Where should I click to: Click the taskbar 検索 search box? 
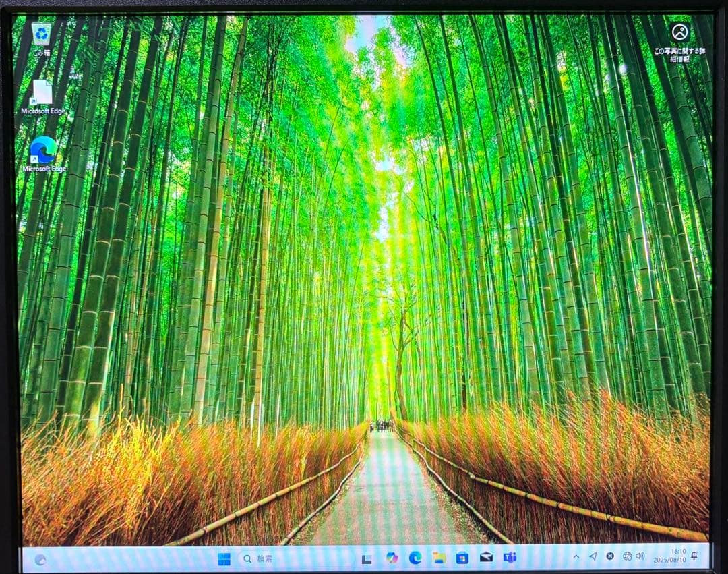pos(297,558)
